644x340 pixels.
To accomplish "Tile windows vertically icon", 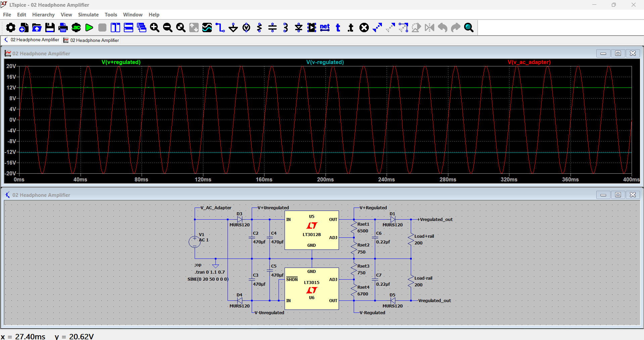I will (115, 27).
